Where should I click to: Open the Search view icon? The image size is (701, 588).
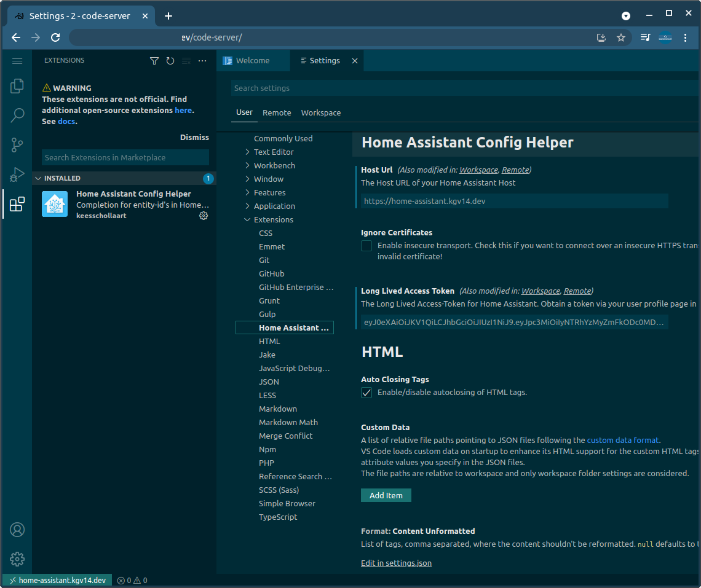(x=17, y=115)
